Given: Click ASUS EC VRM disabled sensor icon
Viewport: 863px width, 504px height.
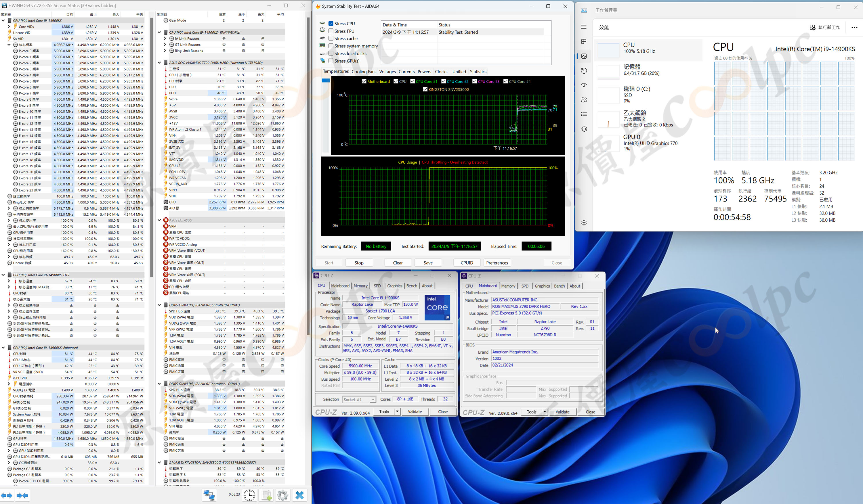Looking at the screenshot, I should click(x=166, y=226).
